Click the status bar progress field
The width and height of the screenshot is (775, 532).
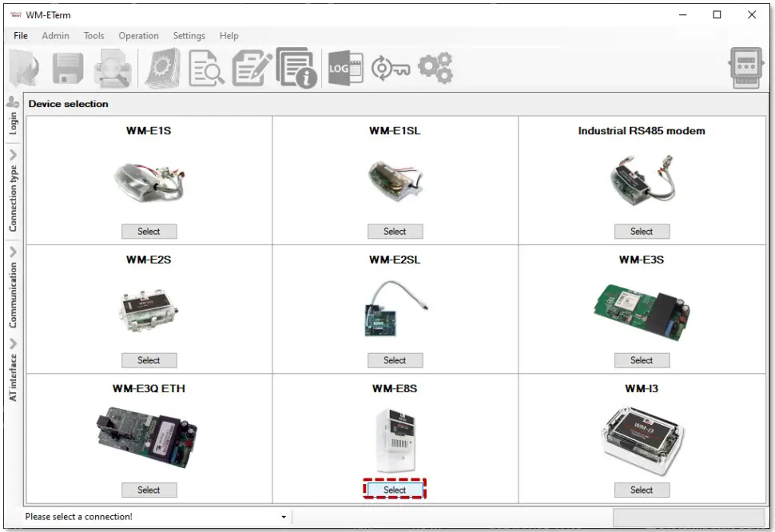689,517
